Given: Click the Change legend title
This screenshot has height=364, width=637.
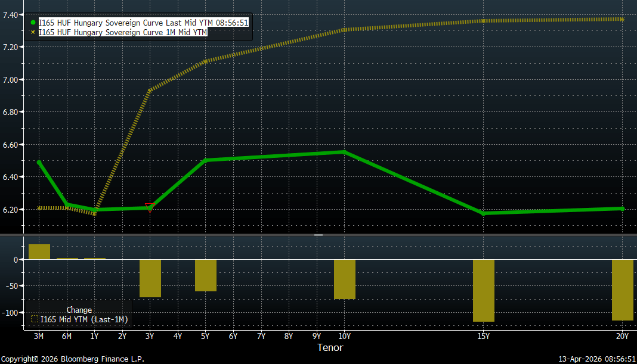Looking at the screenshot, I should [x=79, y=310].
